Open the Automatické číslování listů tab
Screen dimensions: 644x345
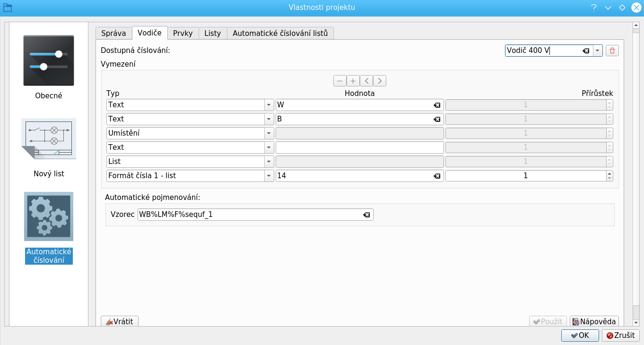click(280, 33)
